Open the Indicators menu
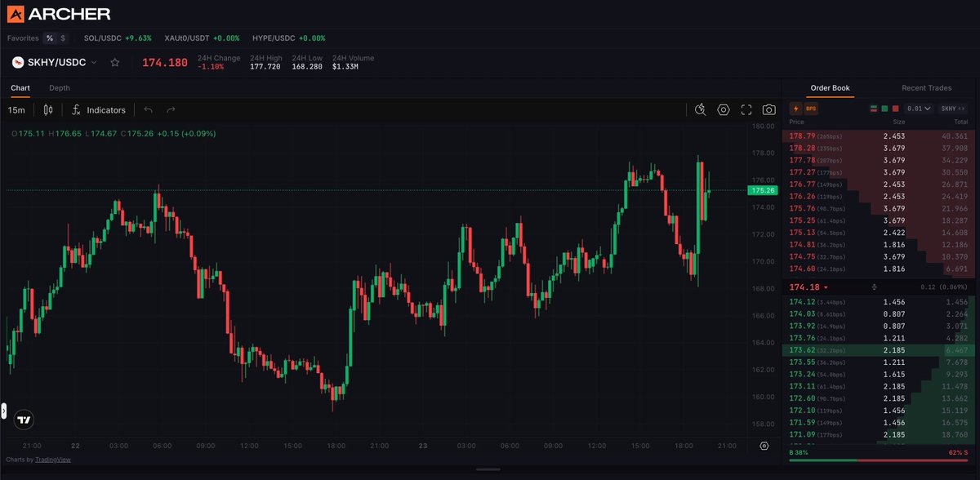Image resolution: width=980 pixels, height=480 pixels. pyautogui.click(x=99, y=109)
